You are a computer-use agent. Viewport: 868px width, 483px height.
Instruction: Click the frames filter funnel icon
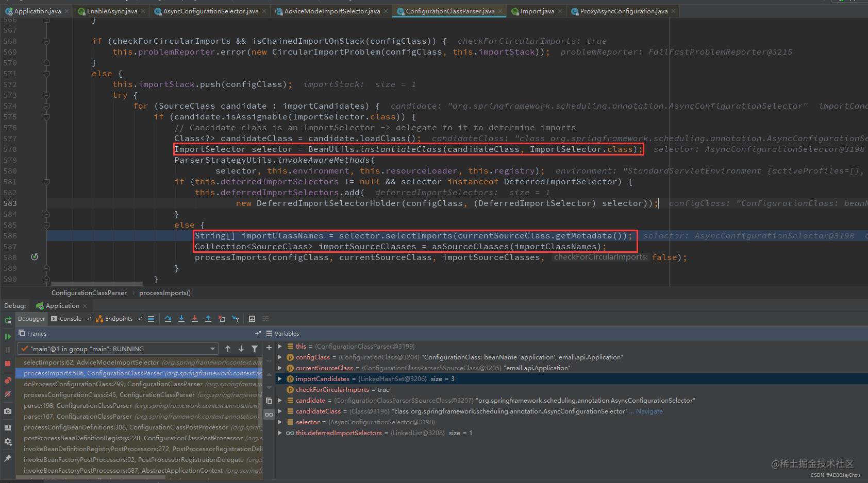pyautogui.click(x=255, y=349)
